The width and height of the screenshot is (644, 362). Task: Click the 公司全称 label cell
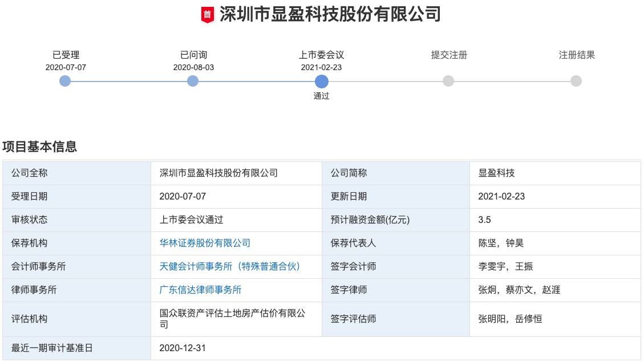(x=77, y=173)
